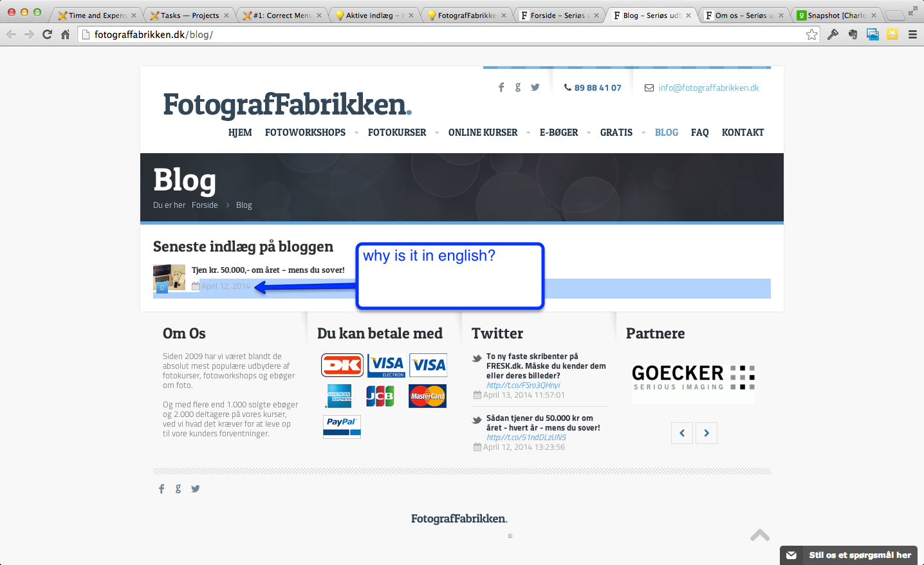Click the Stil os et spørgsmål her button
This screenshot has height=565, width=924.
859,555
